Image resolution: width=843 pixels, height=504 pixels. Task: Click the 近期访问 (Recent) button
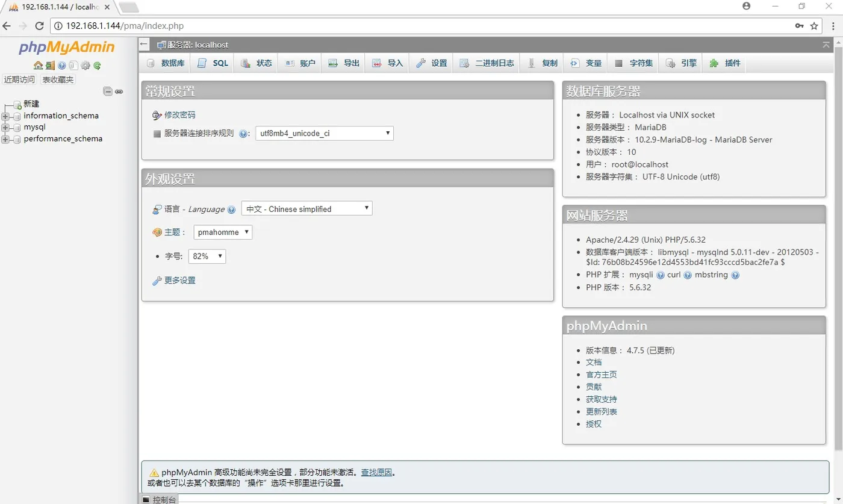pyautogui.click(x=20, y=79)
